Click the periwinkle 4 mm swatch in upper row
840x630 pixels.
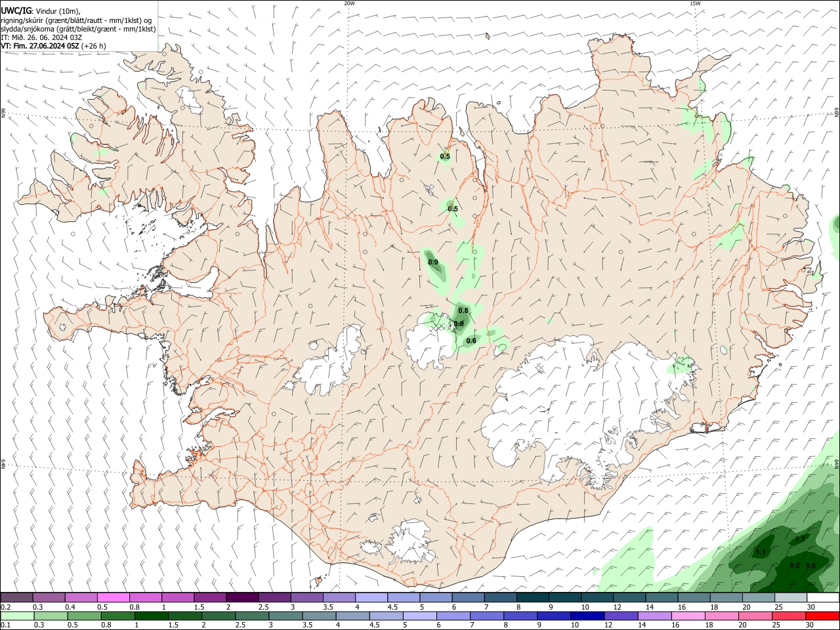[371, 597]
